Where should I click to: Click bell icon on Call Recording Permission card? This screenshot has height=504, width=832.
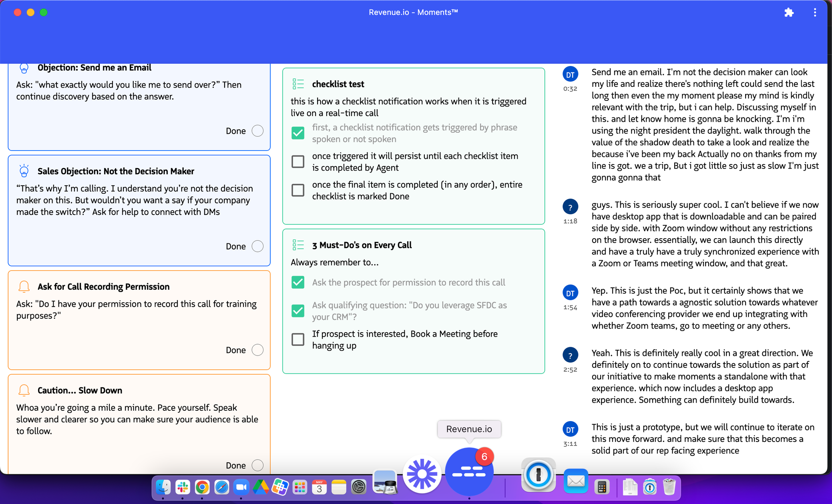[24, 287]
